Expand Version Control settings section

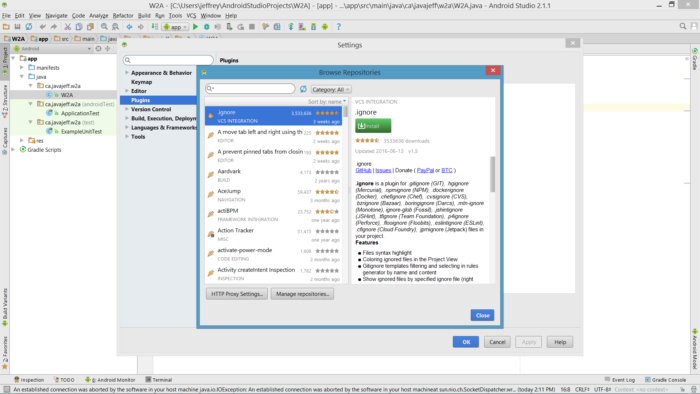127,109
